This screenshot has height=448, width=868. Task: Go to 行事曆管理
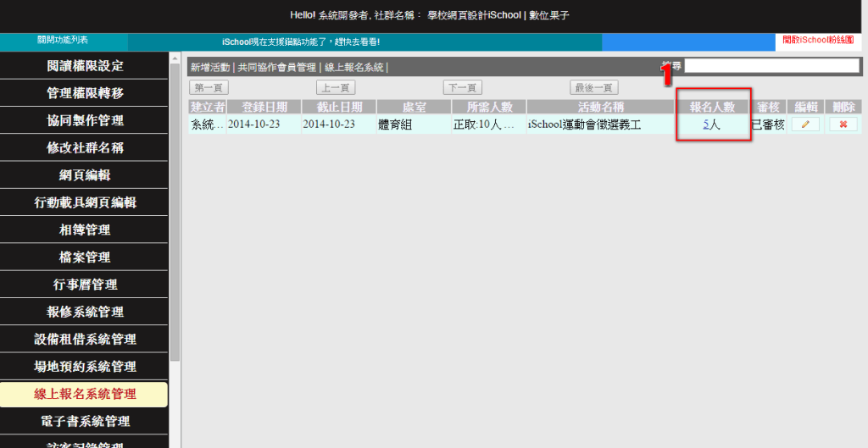(x=85, y=285)
